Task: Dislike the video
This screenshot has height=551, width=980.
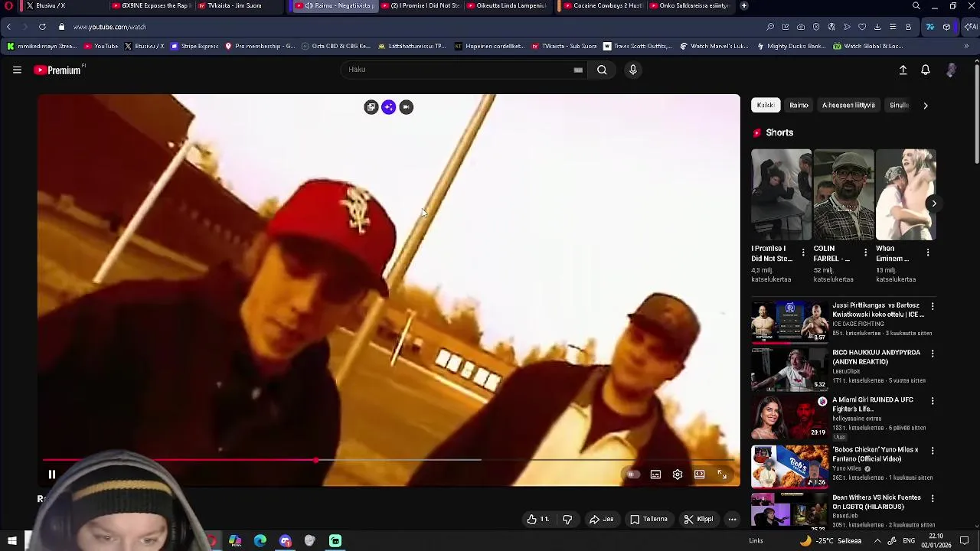Action: (567, 519)
